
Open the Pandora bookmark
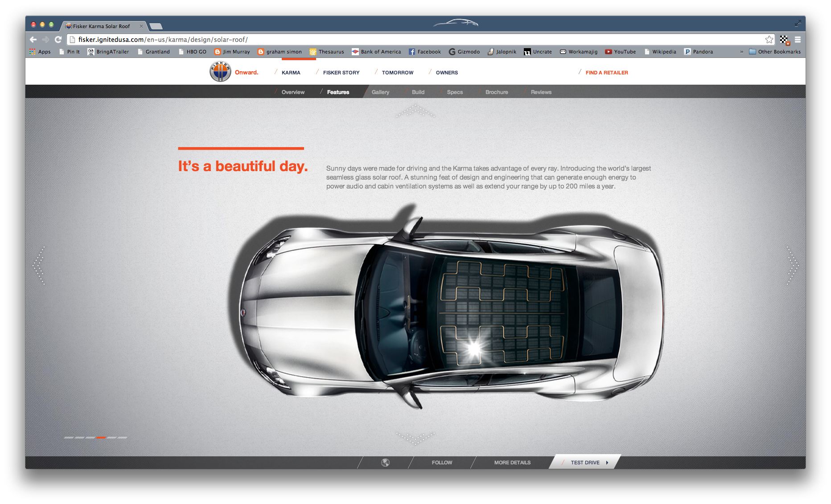pos(699,52)
